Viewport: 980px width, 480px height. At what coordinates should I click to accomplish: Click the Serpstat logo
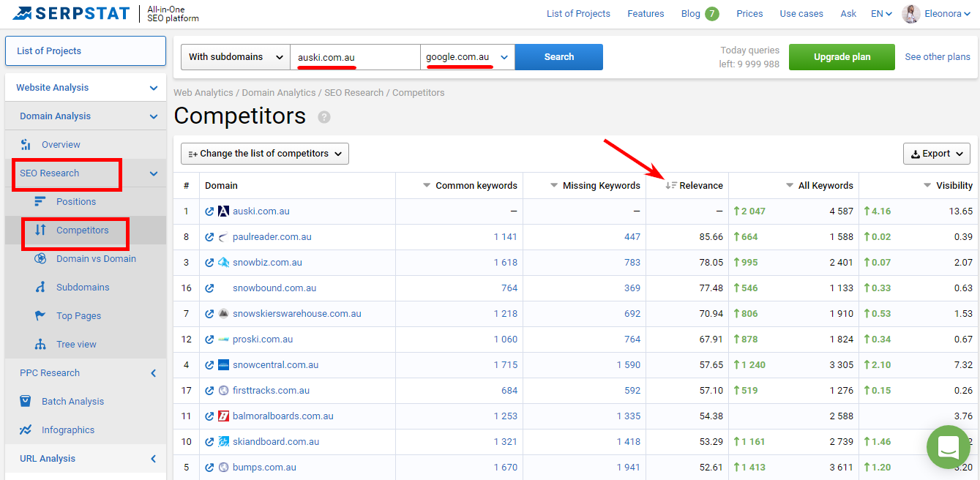coord(70,14)
